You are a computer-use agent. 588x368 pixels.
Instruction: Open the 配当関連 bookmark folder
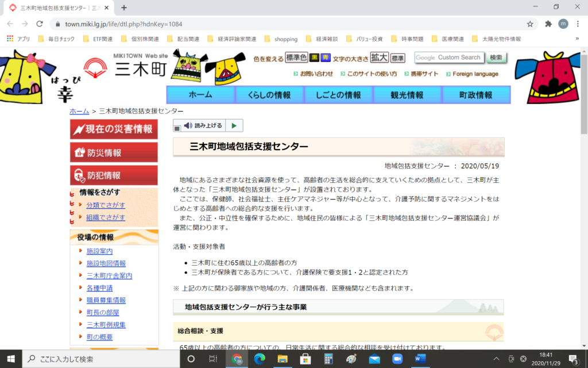click(183, 39)
